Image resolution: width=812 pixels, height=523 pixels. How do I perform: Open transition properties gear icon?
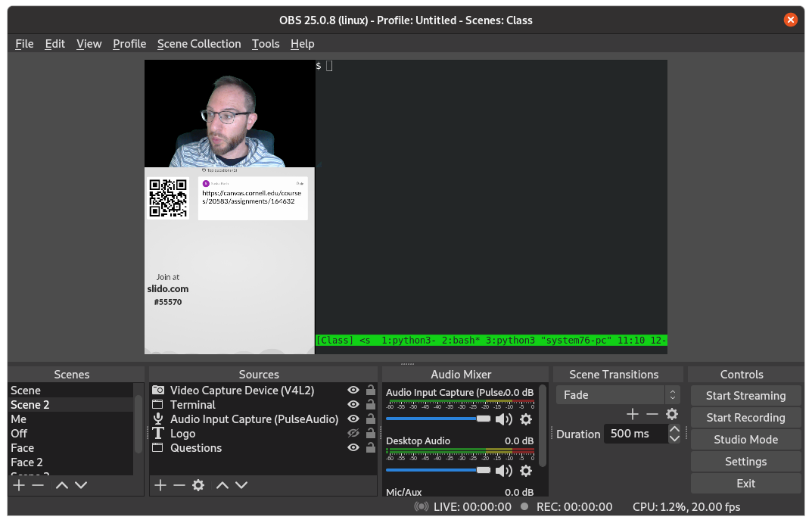coord(672,414)
